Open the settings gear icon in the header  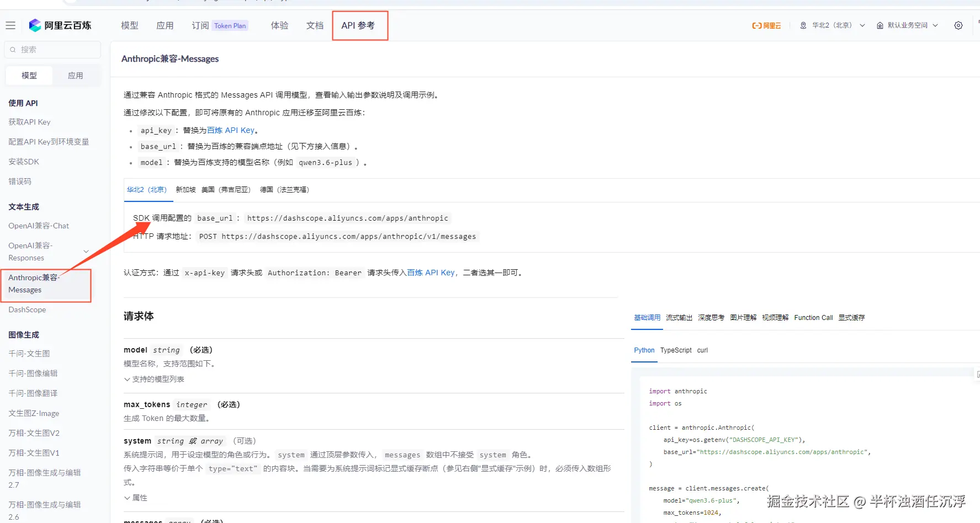point(958,25)
